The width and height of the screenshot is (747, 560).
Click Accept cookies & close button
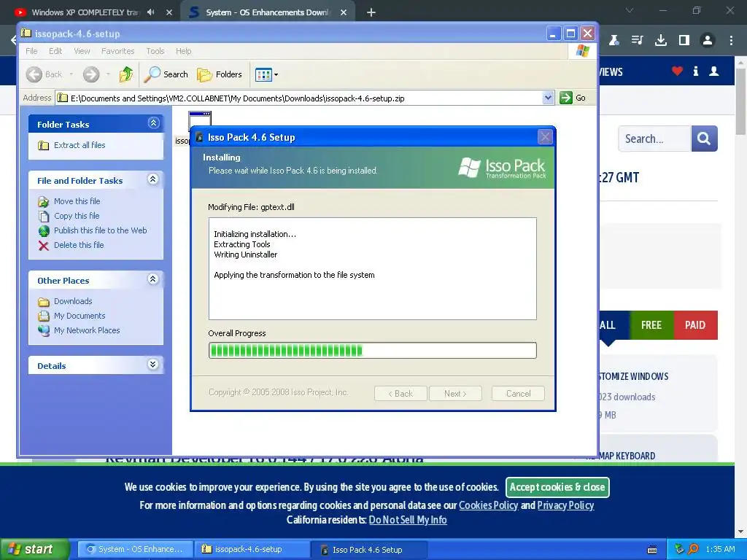557,487
